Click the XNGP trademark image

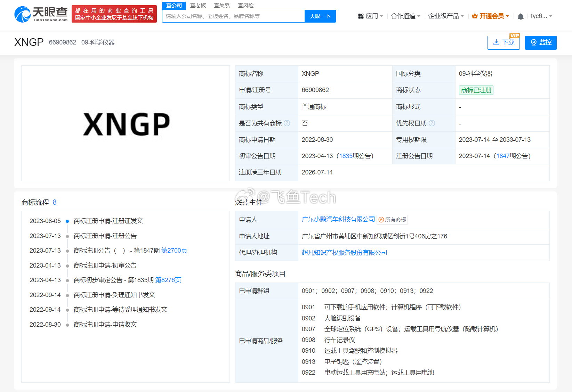(126, 124)
